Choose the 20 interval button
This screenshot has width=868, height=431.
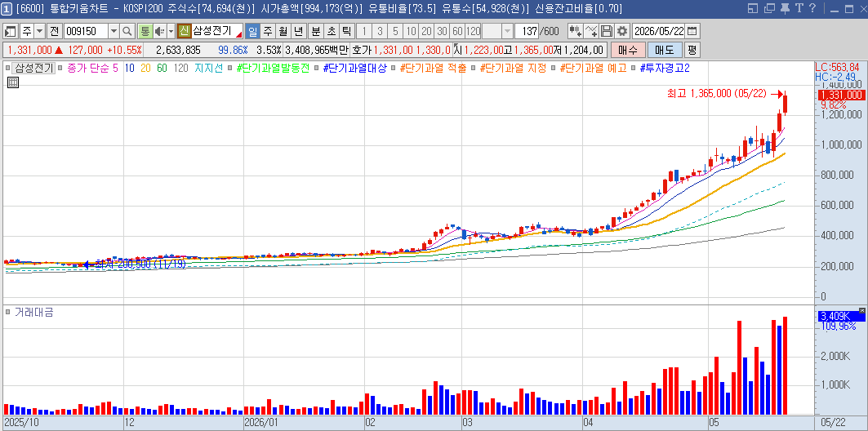click(426, 31)
